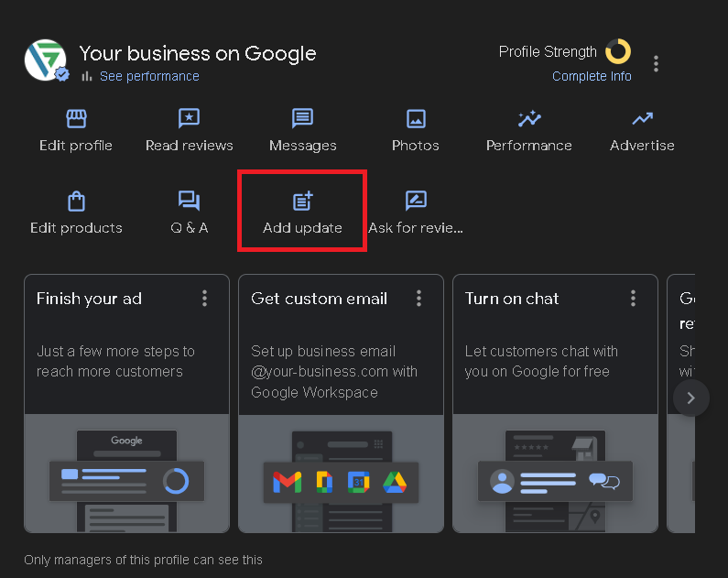Click the Profile Strength ring indicator
728x578 pixels.
[618, 51]
